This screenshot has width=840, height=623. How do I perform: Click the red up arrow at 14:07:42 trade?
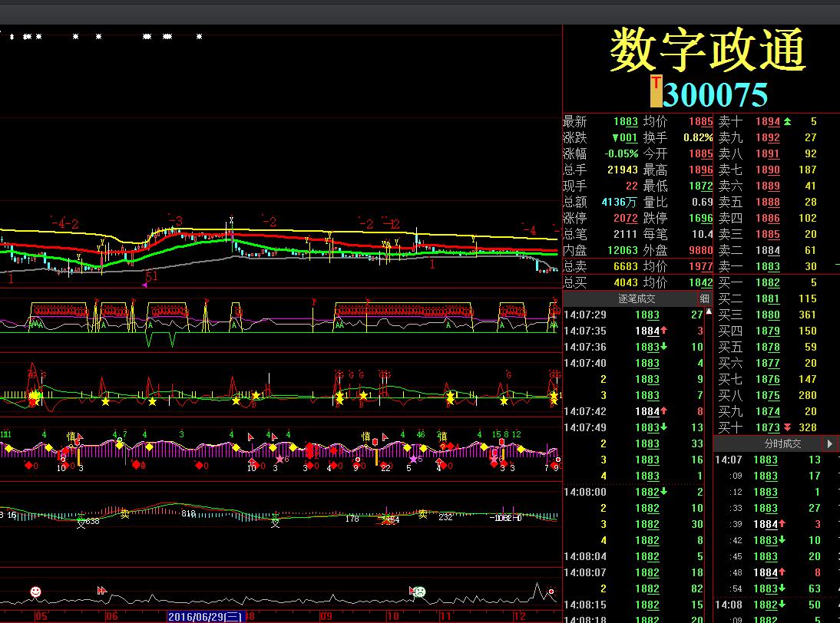tap(663, 410)
